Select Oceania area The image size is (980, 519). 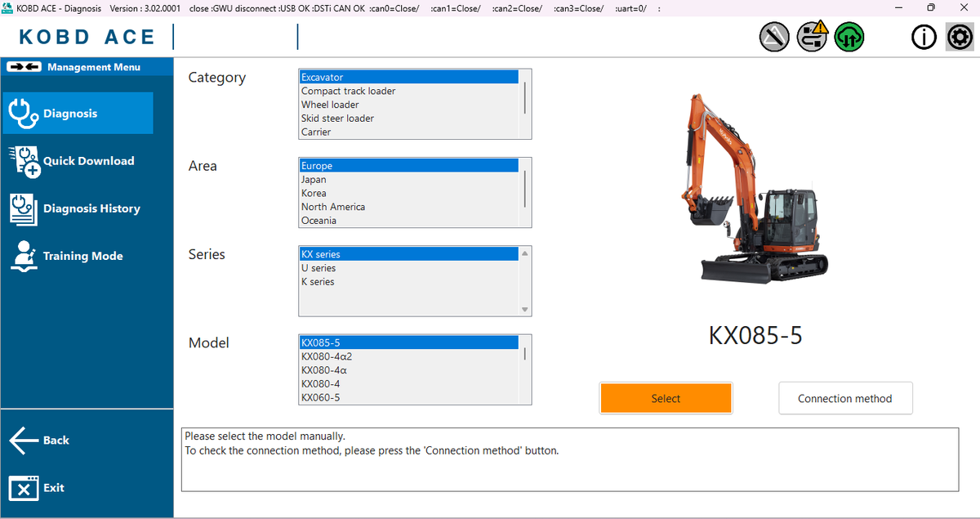pos(409,221)
